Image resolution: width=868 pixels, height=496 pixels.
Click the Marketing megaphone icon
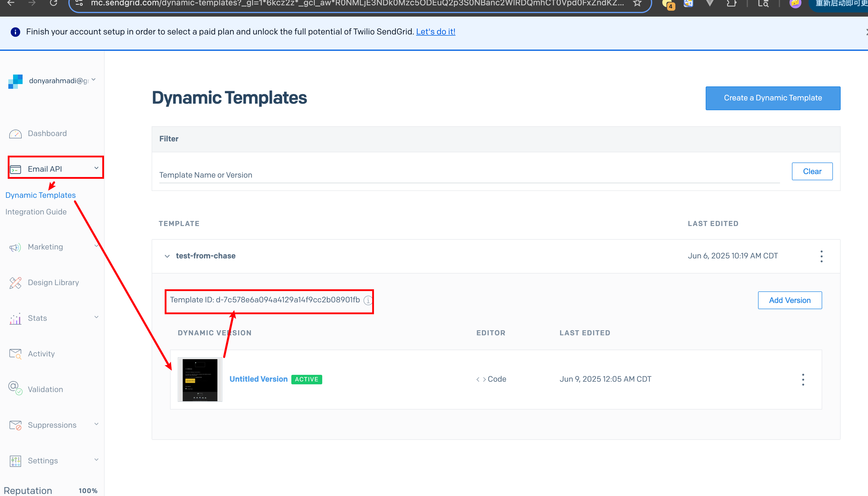tap(15, 247)
